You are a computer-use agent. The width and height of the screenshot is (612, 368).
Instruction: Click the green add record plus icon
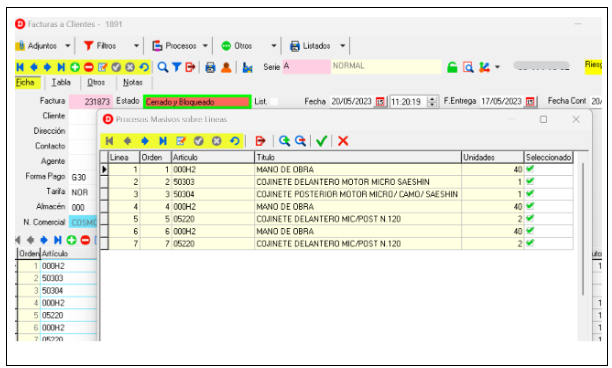pos(75,67)
